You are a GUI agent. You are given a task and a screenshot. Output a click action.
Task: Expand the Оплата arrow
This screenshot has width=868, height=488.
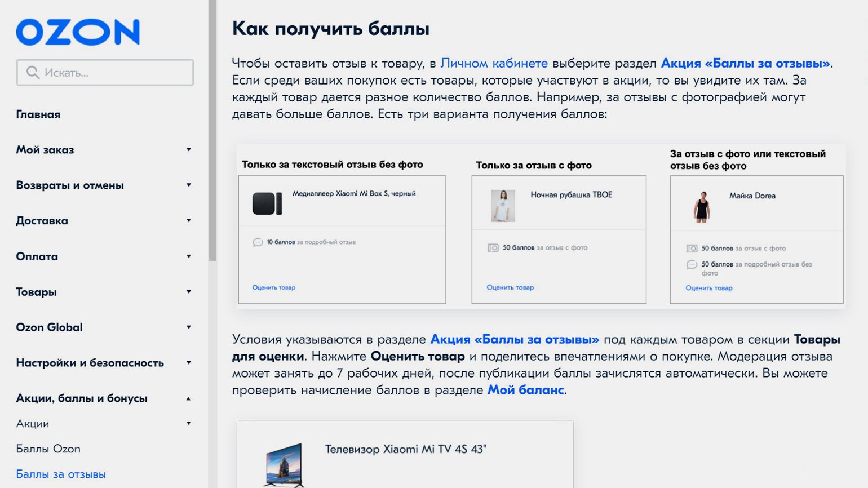tap(189, 256)
